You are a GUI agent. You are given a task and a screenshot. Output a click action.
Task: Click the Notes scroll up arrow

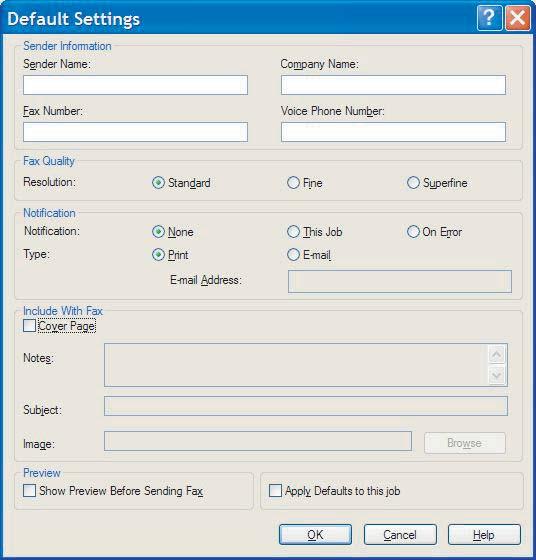(497, 355)
